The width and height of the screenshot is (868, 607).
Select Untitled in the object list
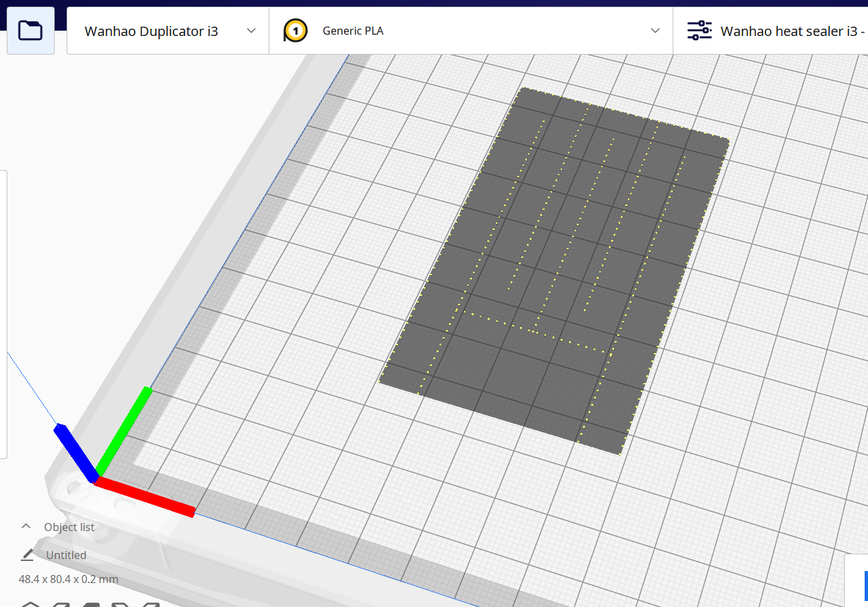(67, 554)
